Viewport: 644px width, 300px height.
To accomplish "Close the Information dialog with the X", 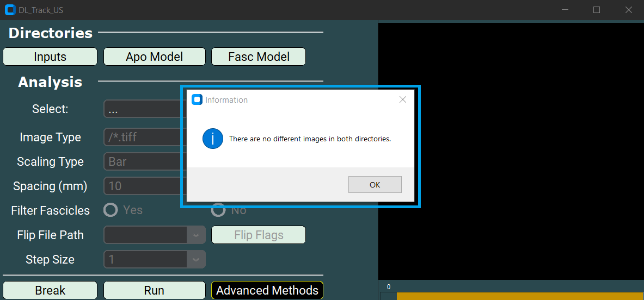I will 403,99.
